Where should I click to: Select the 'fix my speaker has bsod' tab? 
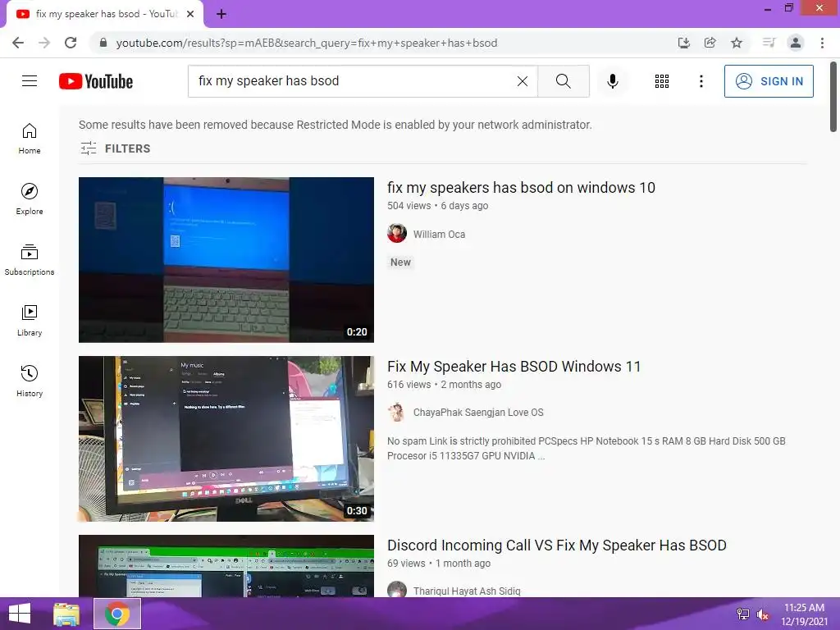[105, 14]
